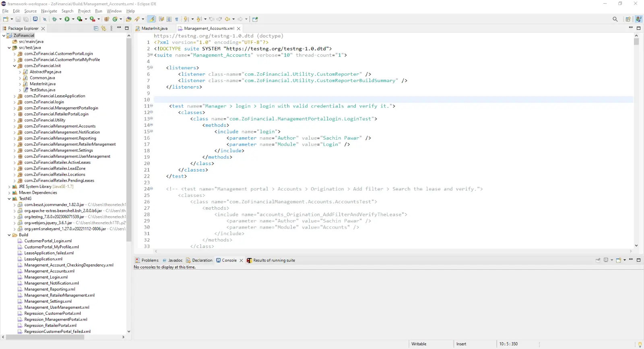
Task: Click the light bulb tip icon in status bar
Action: (x=640, y=344)
